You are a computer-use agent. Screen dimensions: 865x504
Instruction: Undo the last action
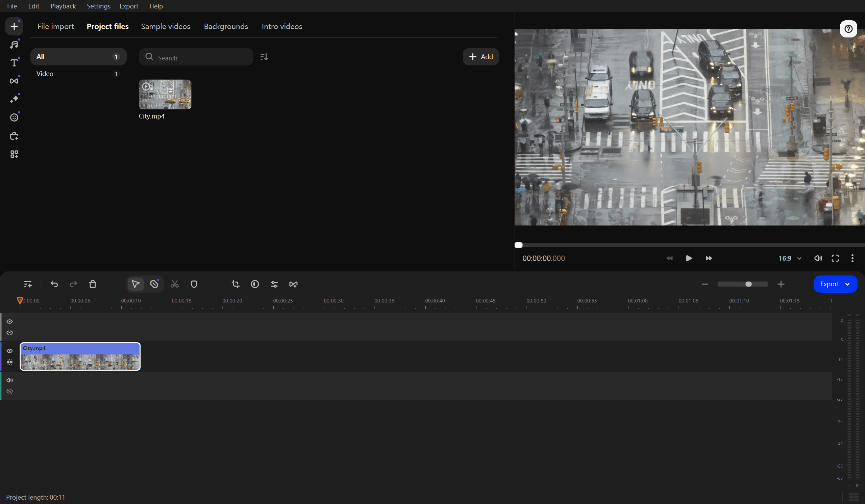pos(54,284)
